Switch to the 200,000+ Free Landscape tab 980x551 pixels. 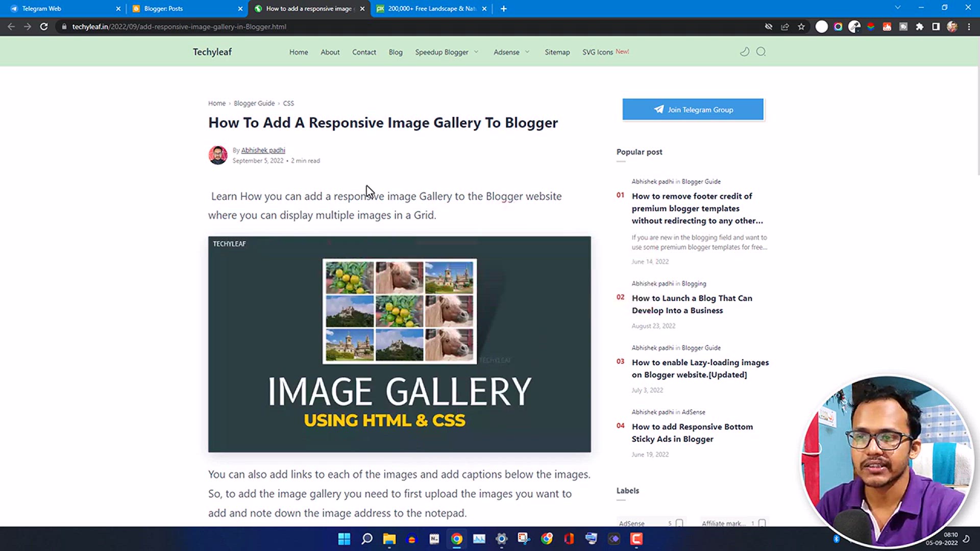432,9
